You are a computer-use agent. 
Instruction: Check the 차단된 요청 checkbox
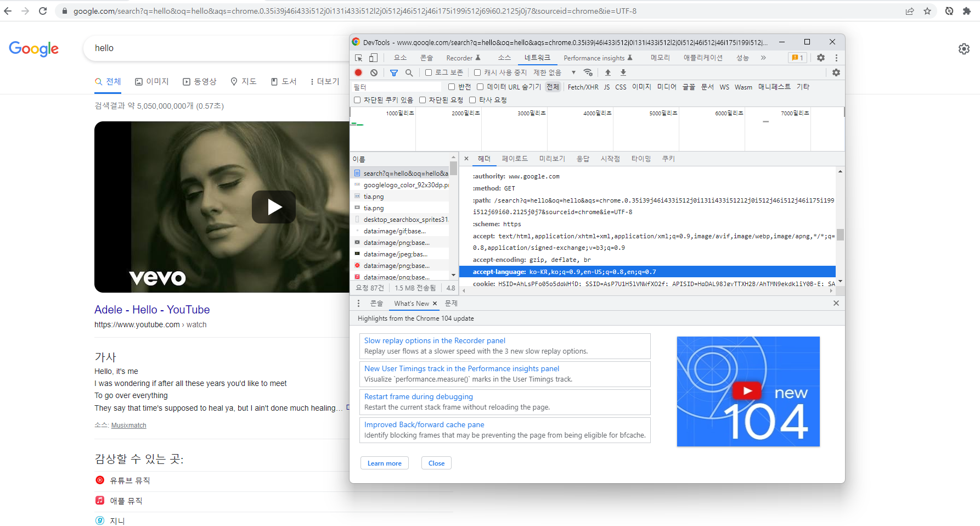click(423, 100)
